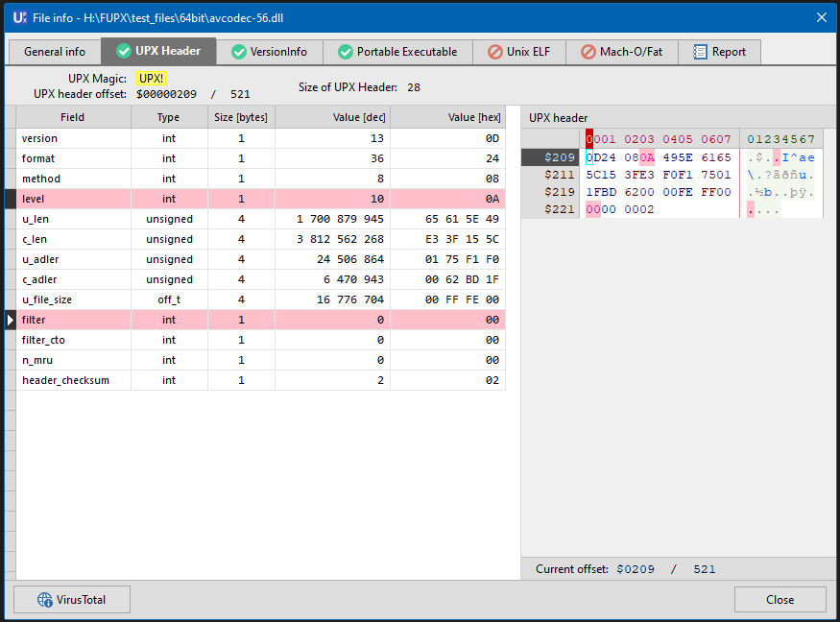Select the UPX Header tab
Screen dimensions: 840x622
pyautogui.click(x=158, y=51)
